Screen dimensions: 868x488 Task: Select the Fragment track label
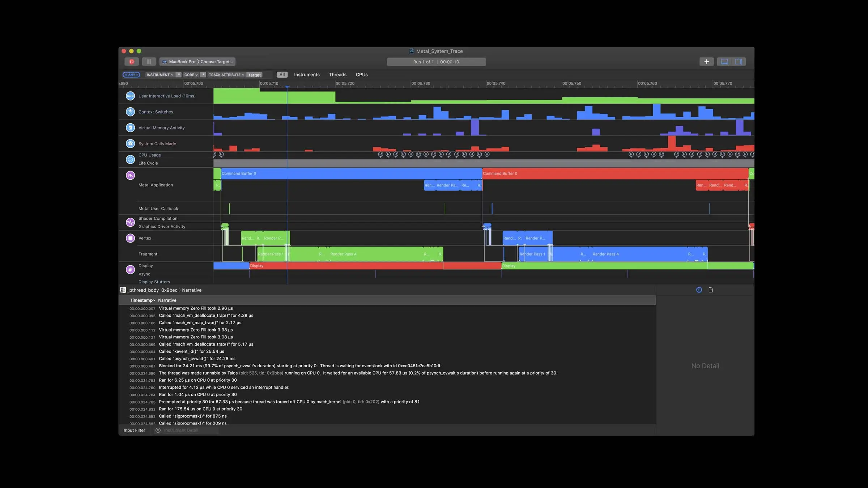click(148, 254)
